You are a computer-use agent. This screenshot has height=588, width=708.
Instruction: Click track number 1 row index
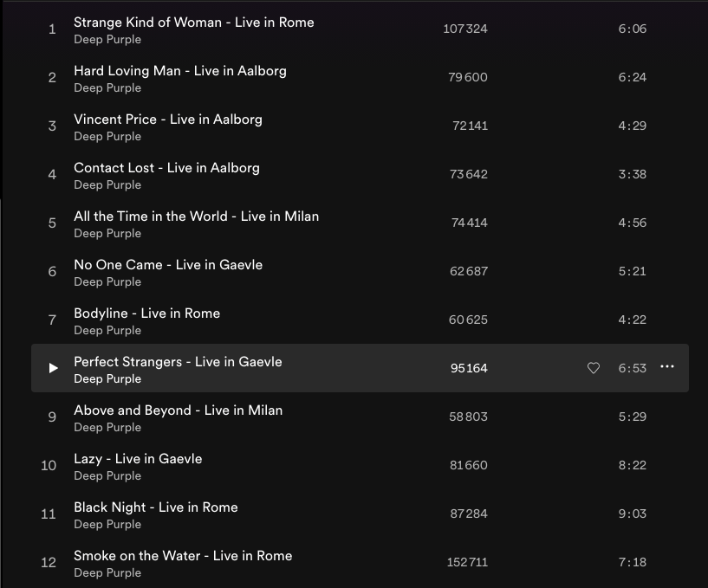click(x=52, y=29)
